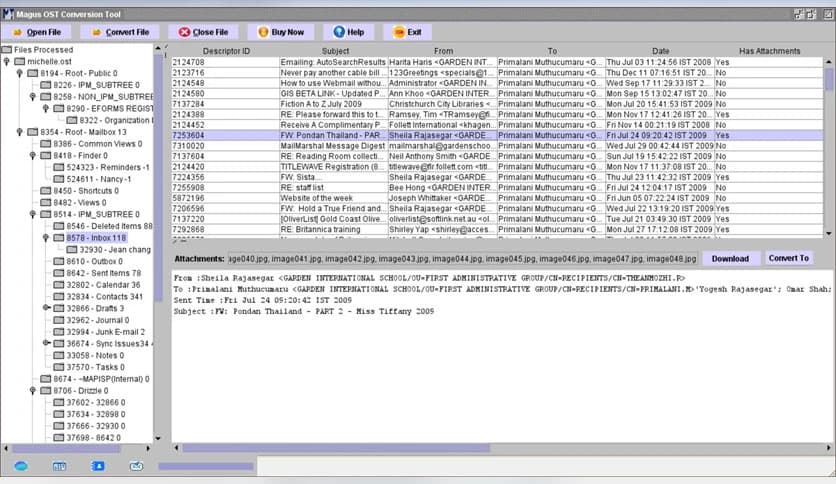Expand the 36674 - Sync Issues node
Viewport: 836px width, 484px height.
click(46, 343)
